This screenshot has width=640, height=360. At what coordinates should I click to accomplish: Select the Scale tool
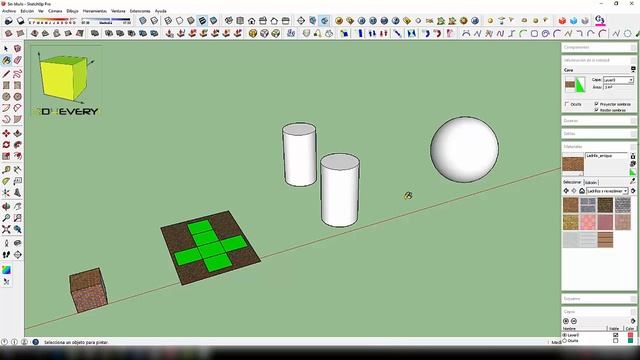point(6,156)
